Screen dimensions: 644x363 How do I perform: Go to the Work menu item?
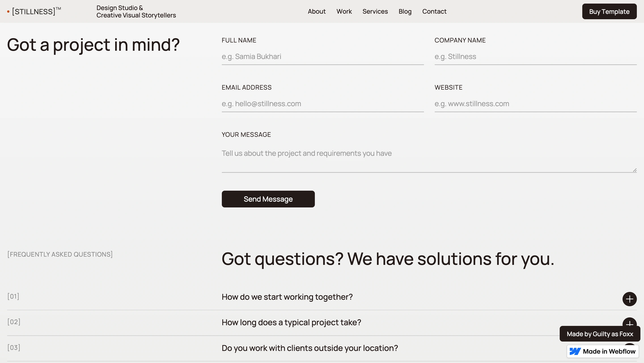(344, 11)
